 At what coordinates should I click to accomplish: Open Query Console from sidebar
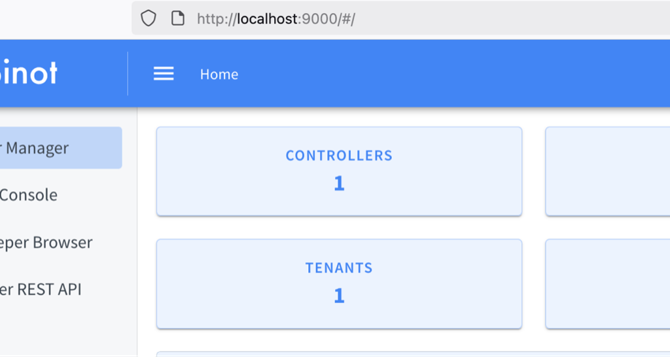point(61,195)
